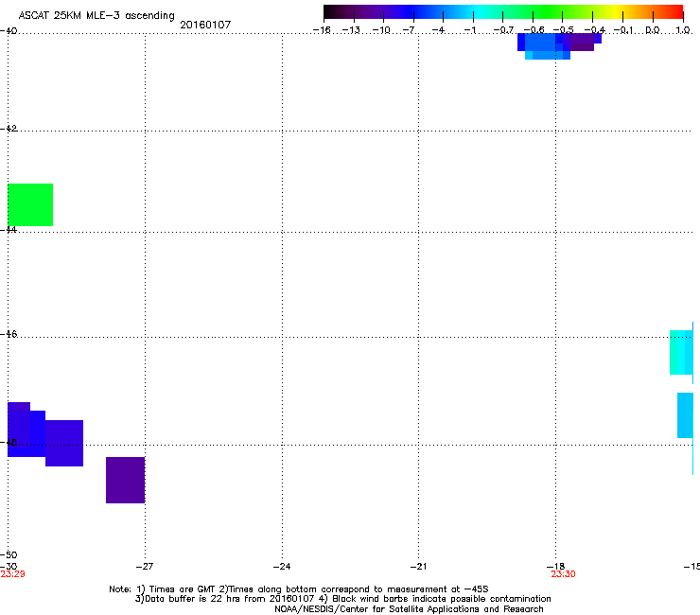
Task: Click the colorbar label '-0.4'
Action: click(595, 30)
